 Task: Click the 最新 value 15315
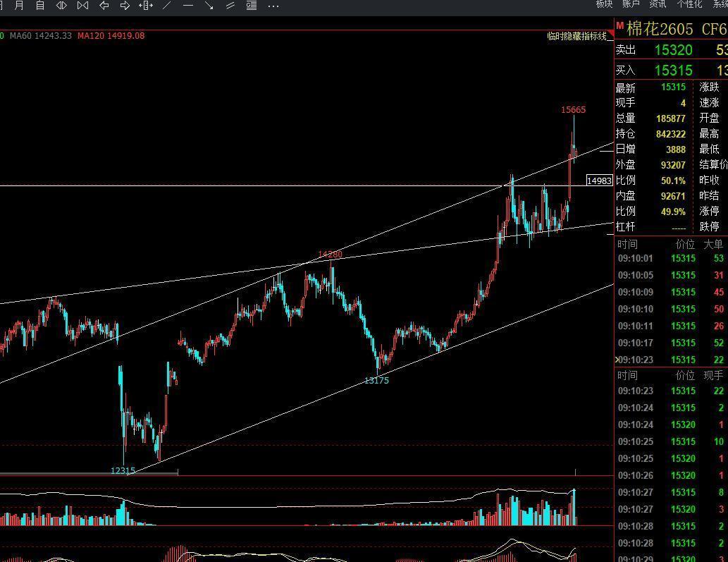pos(673,87)
